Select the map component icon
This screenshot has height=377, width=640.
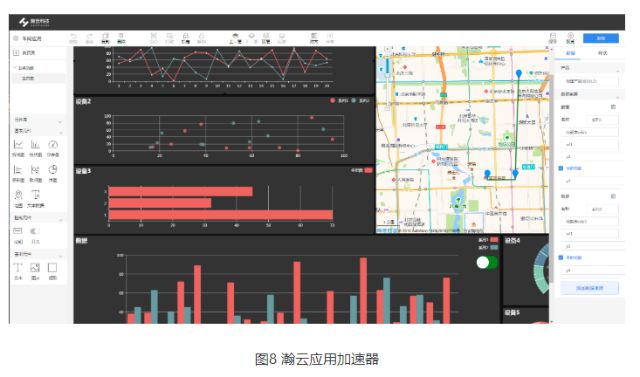click(x=18, y=195)
